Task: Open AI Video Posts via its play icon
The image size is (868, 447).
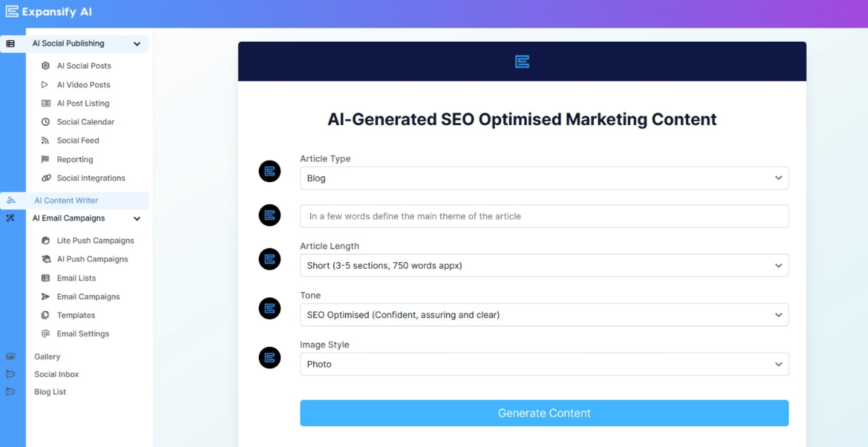Action: click(x=46, y=84)
